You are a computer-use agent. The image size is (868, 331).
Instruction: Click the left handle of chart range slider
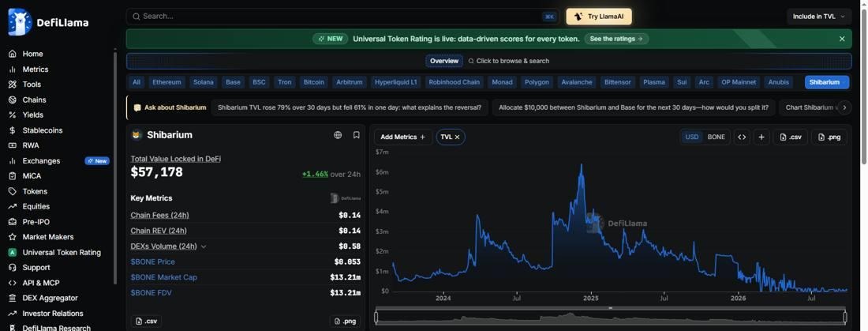coord(376,317)
